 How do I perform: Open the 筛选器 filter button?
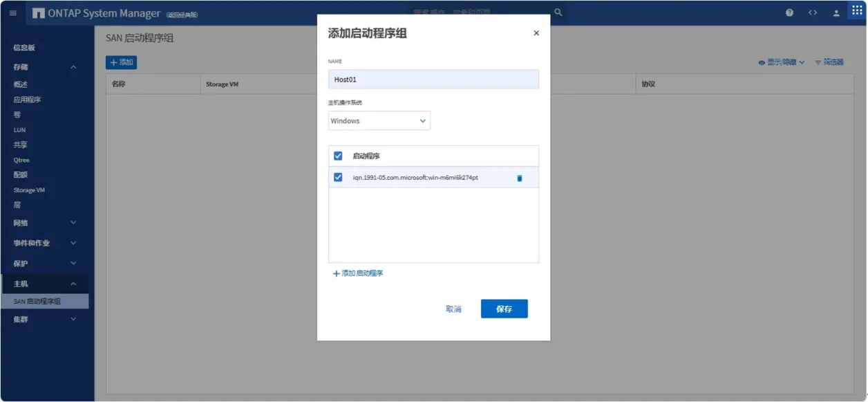pyautogui.click(x=829, y=62)
